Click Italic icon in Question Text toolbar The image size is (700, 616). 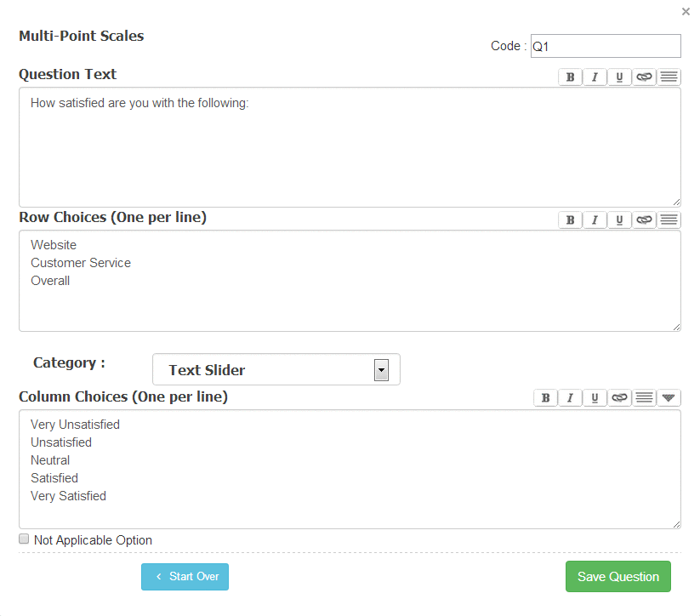tap(595, 77)
